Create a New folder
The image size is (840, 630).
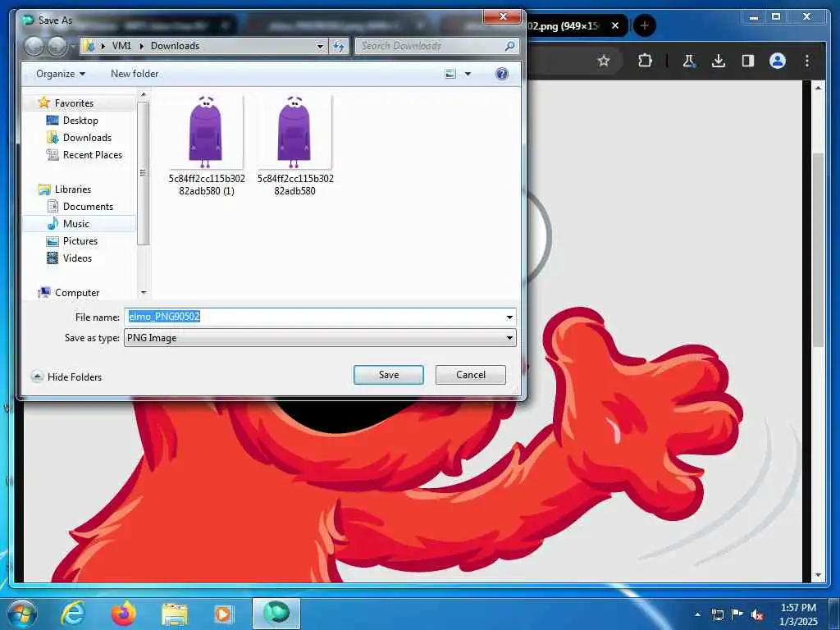135,74
